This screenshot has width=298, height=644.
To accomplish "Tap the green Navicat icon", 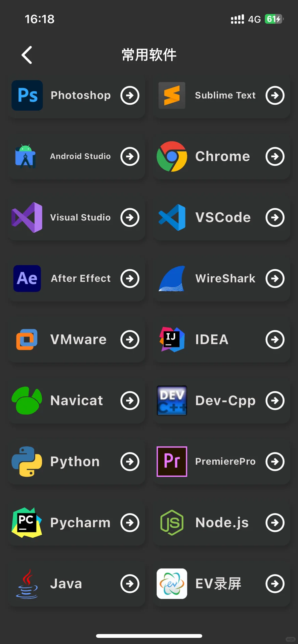I will tap(27, 400).
